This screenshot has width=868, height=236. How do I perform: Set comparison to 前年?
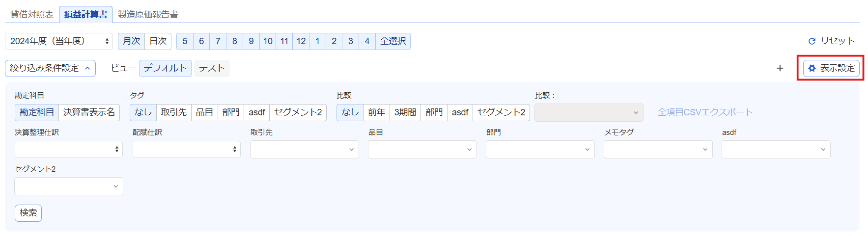click(376, 112)
